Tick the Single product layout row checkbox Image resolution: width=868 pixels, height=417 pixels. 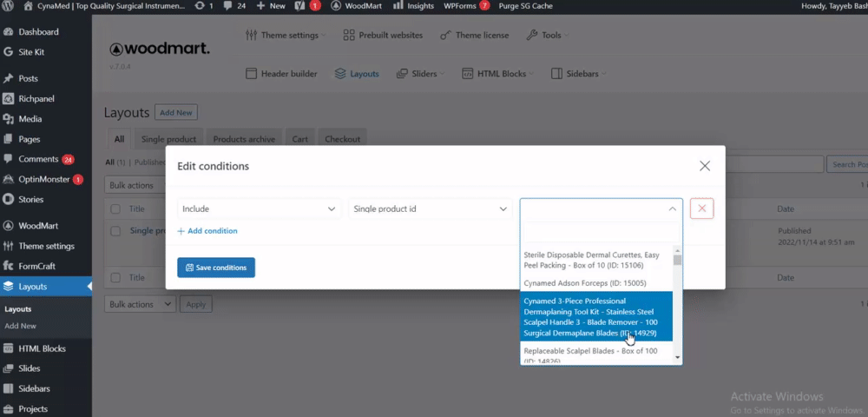[x=115, y=231]
